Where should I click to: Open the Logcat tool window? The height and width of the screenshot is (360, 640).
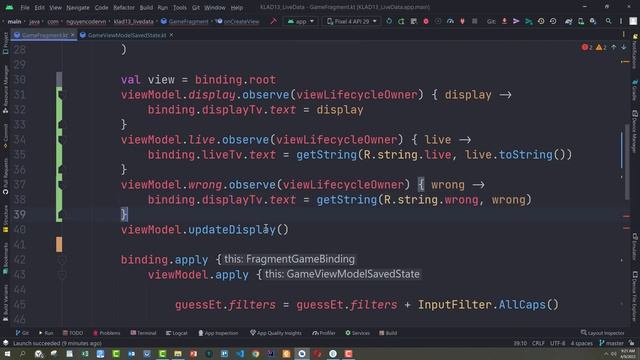177,333
